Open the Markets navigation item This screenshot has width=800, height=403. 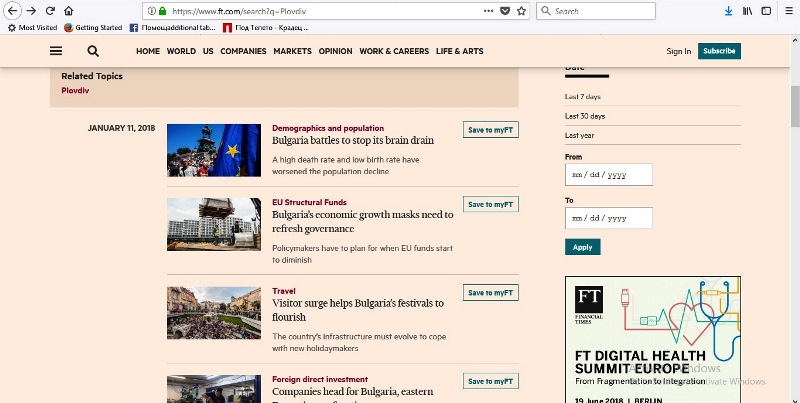[x=292, y=51]
